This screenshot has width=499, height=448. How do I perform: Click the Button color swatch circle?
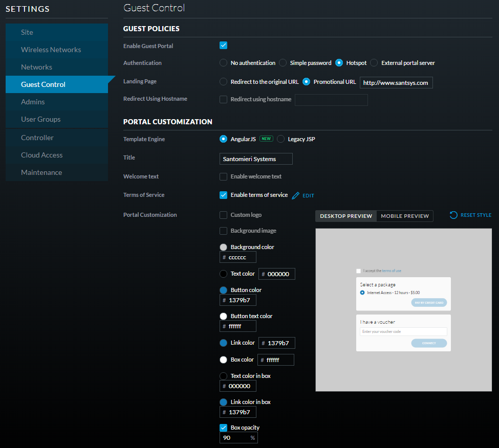tap(223, 290)
